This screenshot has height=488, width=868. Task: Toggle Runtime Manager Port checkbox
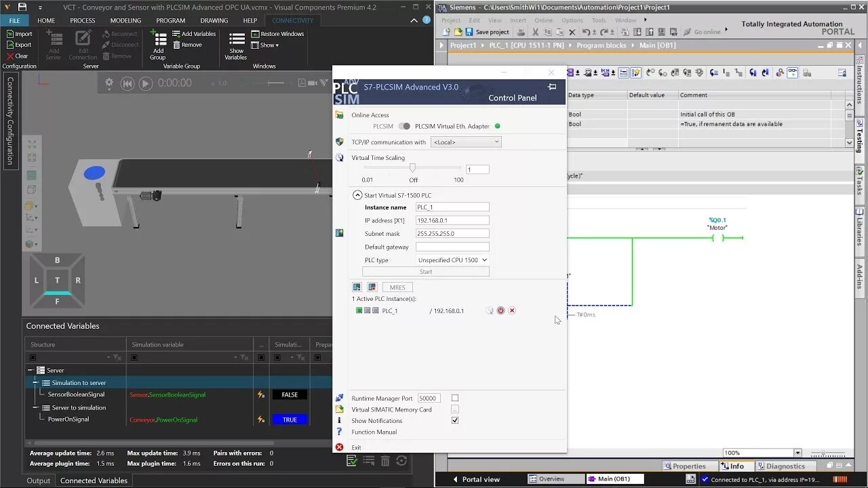click(455, 398)
